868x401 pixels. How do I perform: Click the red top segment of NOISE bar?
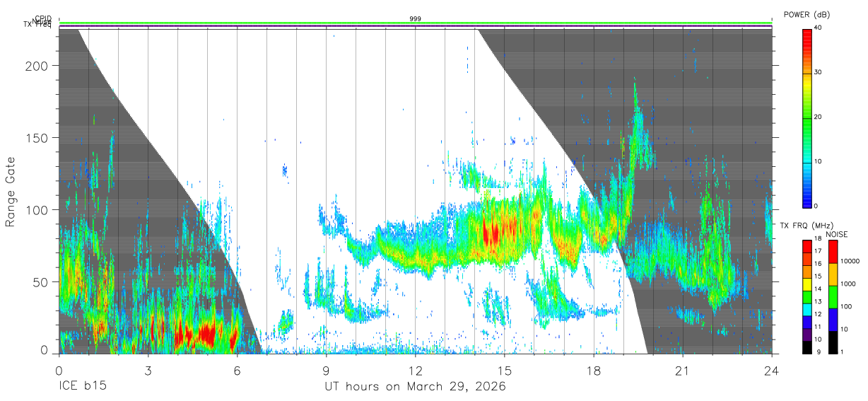coord(833,252)
